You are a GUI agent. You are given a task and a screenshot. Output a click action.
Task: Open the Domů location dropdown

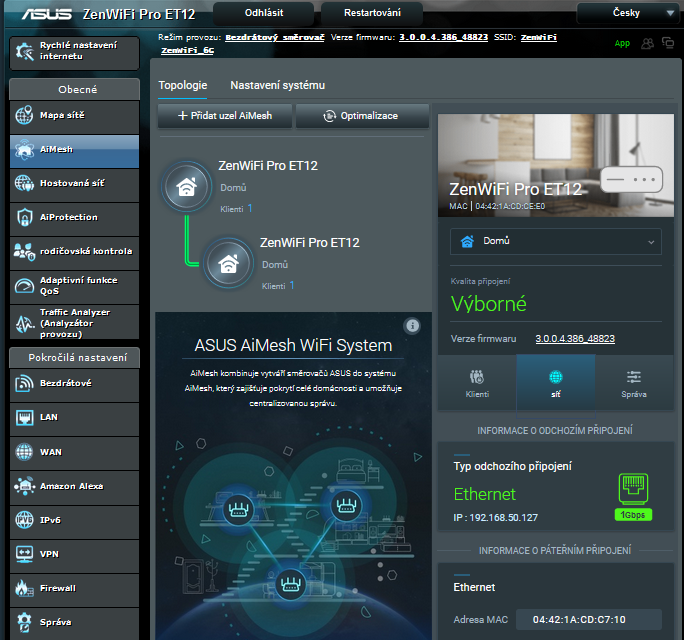(556, 241)
